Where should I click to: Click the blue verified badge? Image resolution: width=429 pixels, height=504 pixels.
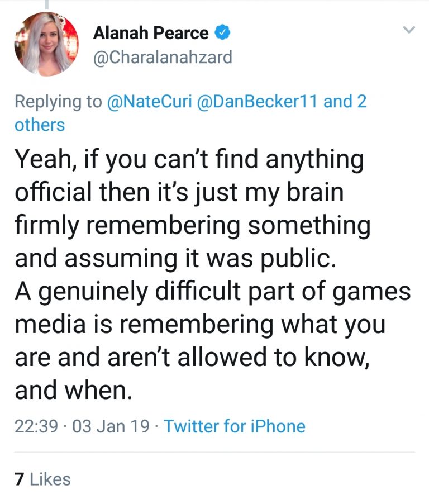pos(222,33)
